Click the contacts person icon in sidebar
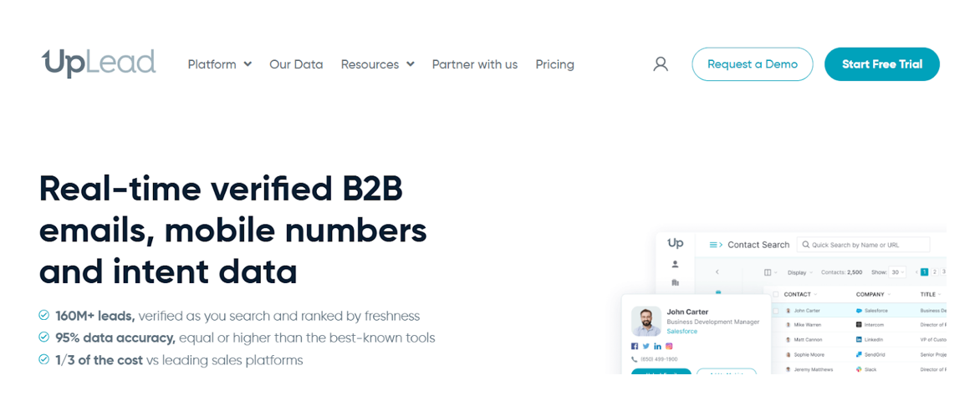This screenshot has height=406, width=980. pos(676,264)
